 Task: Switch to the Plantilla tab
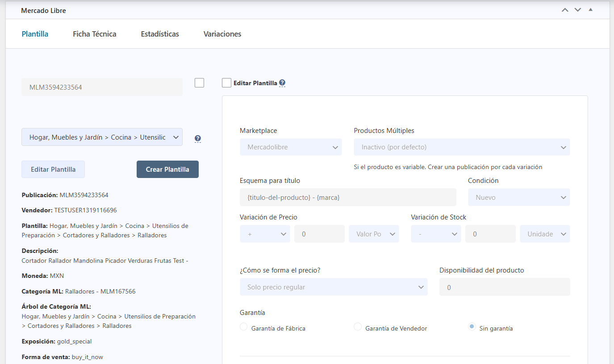(35, 34)
